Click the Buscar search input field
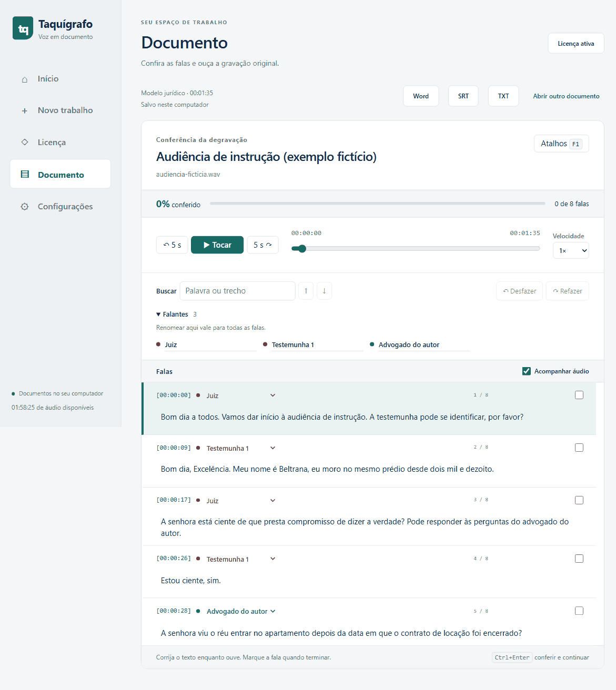616x690 pixels. coord(237,291)
